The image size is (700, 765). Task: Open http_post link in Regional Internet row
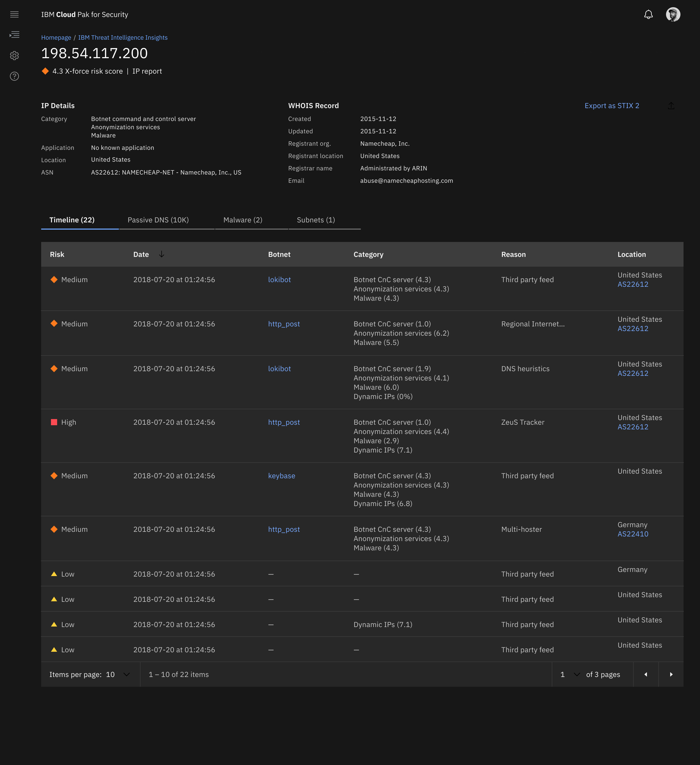coord(284,324)
